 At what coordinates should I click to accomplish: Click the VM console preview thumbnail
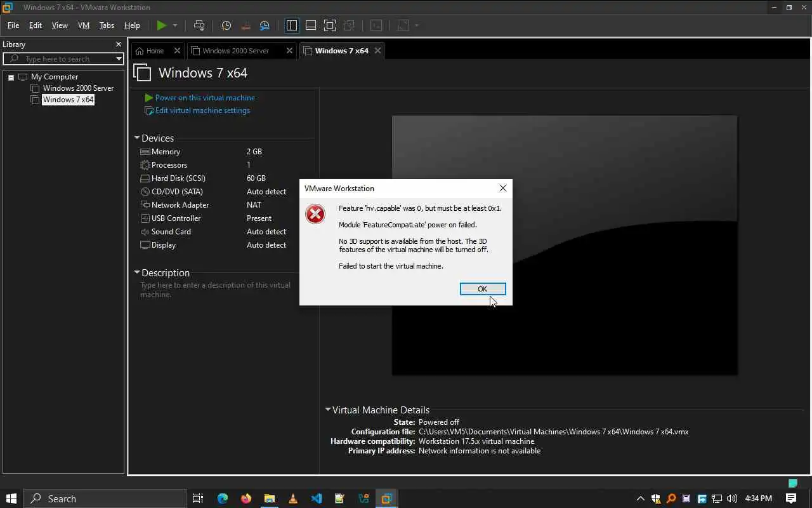(565, 245)
